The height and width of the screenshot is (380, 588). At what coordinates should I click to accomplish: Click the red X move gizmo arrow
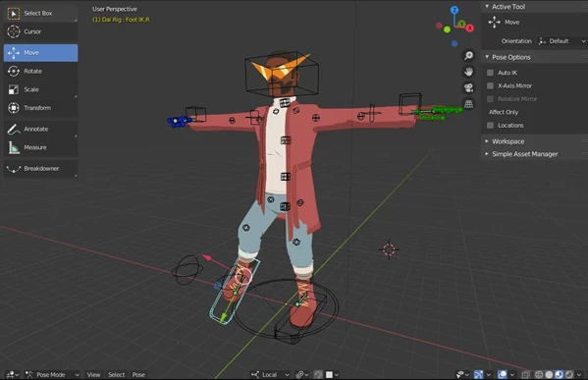[x=206, y=257]
